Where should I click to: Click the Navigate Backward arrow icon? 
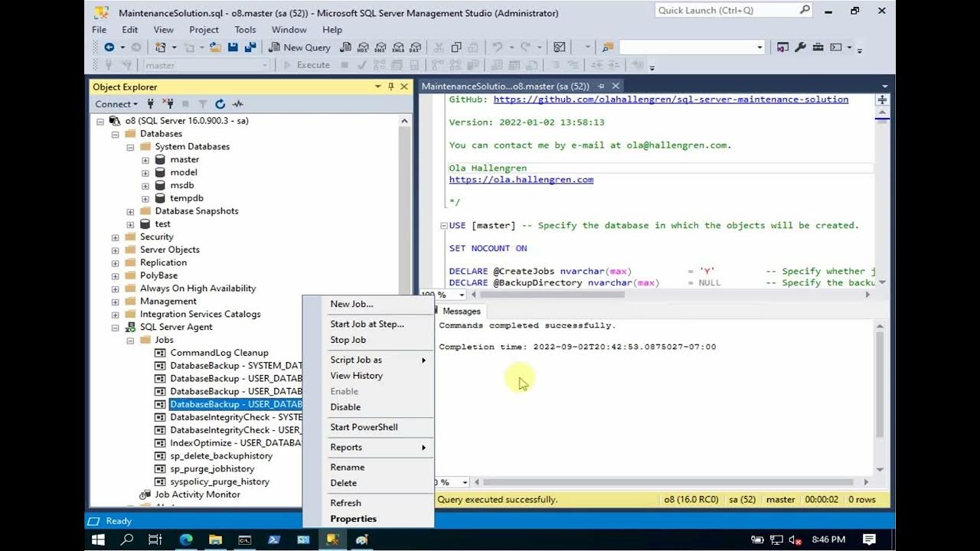(x=109, y=47)
